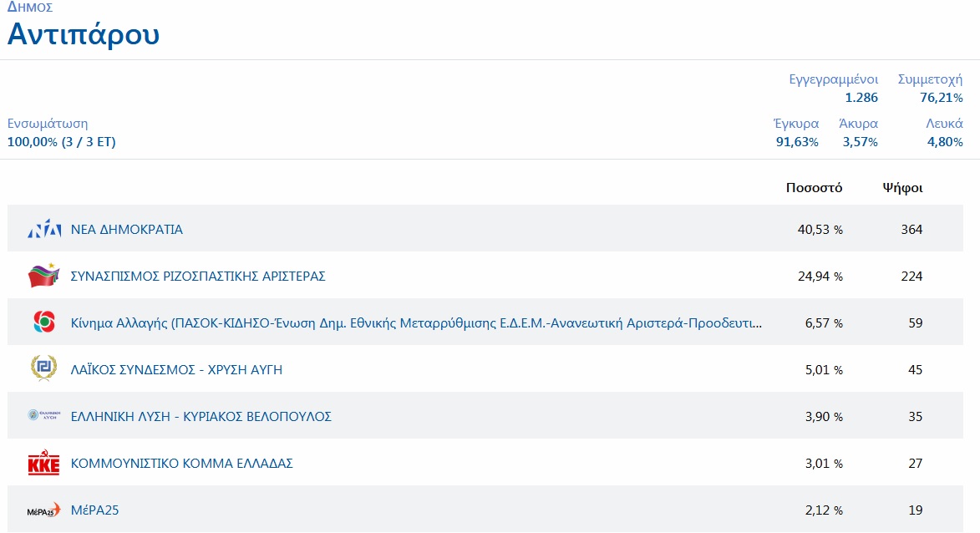
Task: Click the ΜέΡΑ25 party name
Action: click(x=95, y=510)
